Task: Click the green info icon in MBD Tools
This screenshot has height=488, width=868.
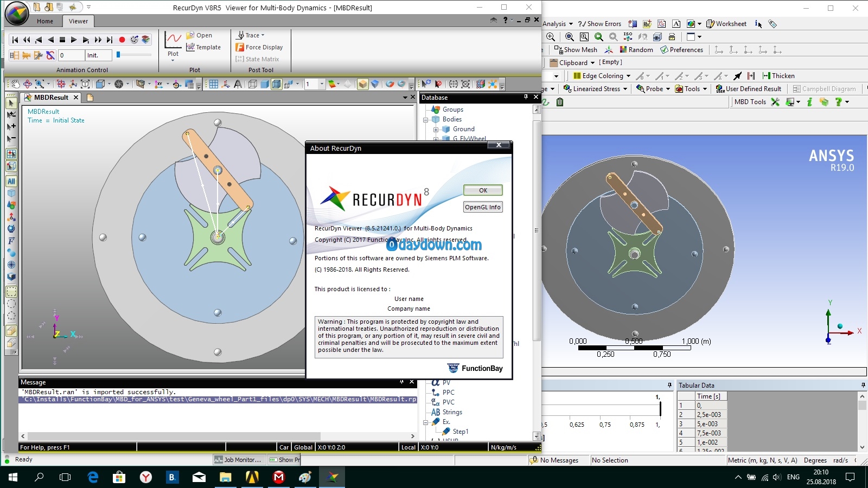Action: 809,102
